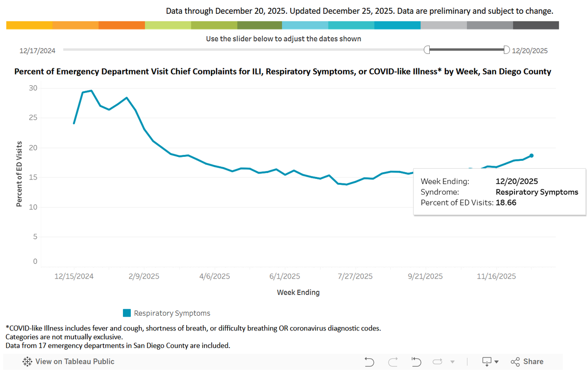Image resolution: width=588 pixels, height=379 pixels.
Task: Click the Tableau redo icon
Action: click(393, 362)
